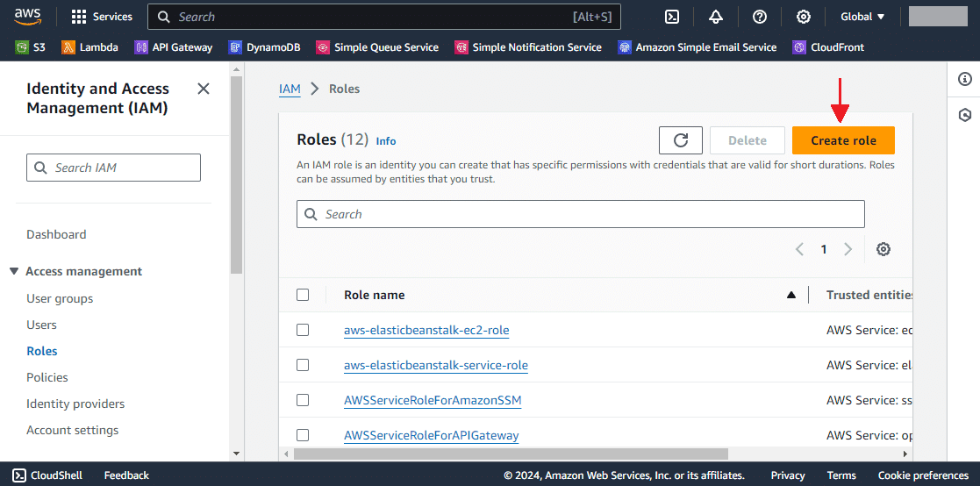Image resolution: width=980 pixels, height=486 pixels.
Task: Toggle select-all roles checkbox
Action: [x=303, y=295]
